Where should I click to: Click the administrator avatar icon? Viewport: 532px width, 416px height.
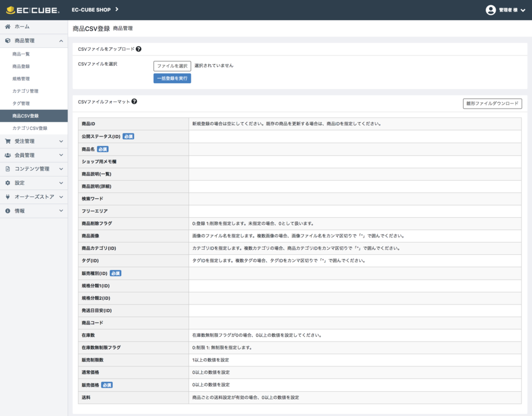point(490,10)
